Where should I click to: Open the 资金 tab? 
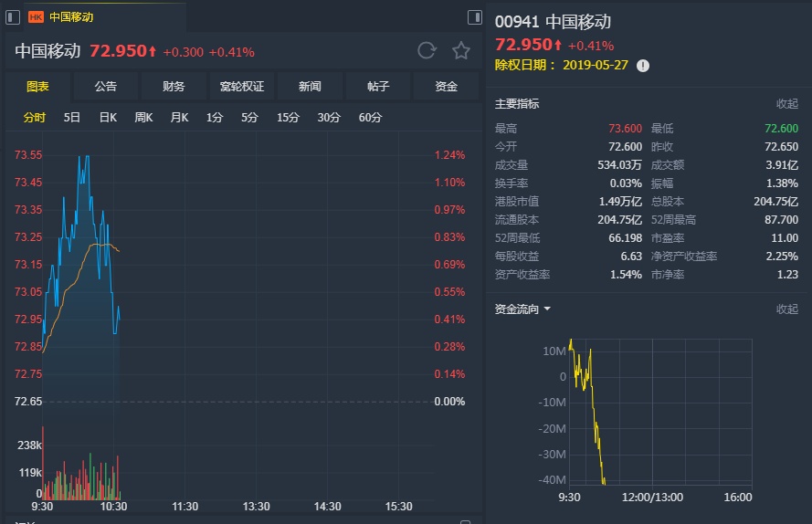point(446,87)
